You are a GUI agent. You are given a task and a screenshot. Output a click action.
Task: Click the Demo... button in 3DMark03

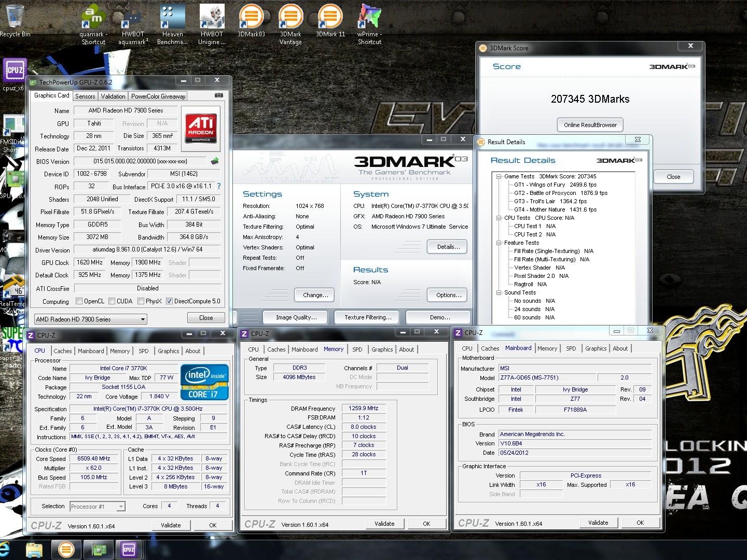[439, 317]
